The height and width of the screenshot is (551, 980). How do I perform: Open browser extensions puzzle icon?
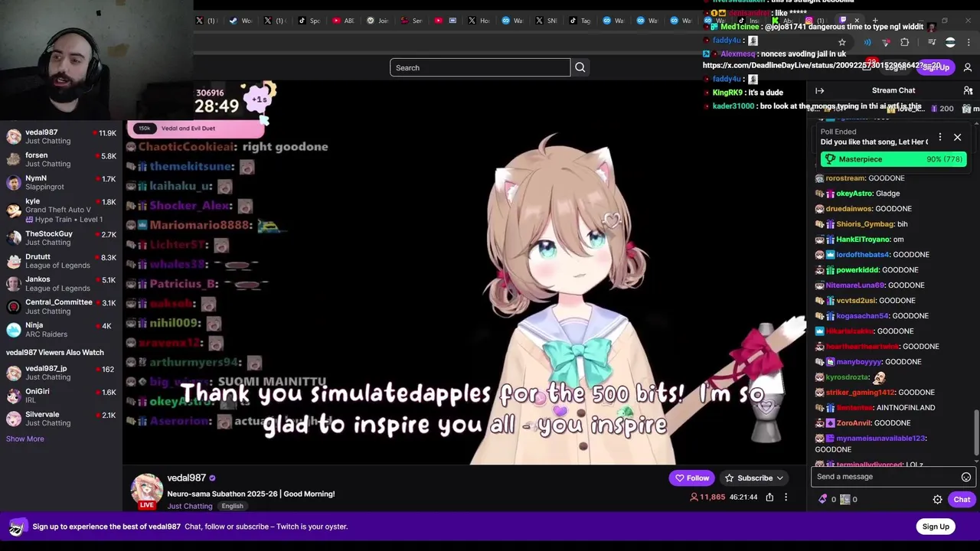coord(905,42)
